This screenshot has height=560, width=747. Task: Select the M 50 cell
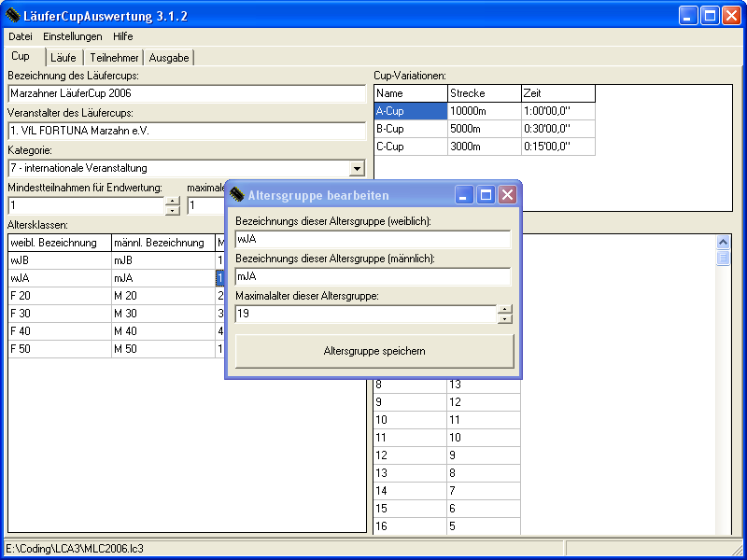(x=163, y=348)
